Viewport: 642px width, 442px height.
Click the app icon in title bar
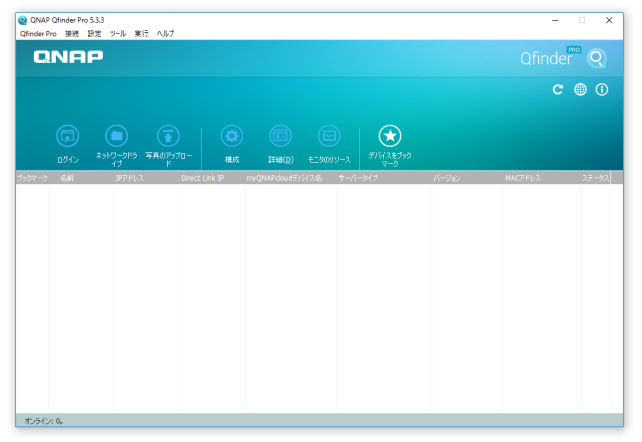pos(23,20)
